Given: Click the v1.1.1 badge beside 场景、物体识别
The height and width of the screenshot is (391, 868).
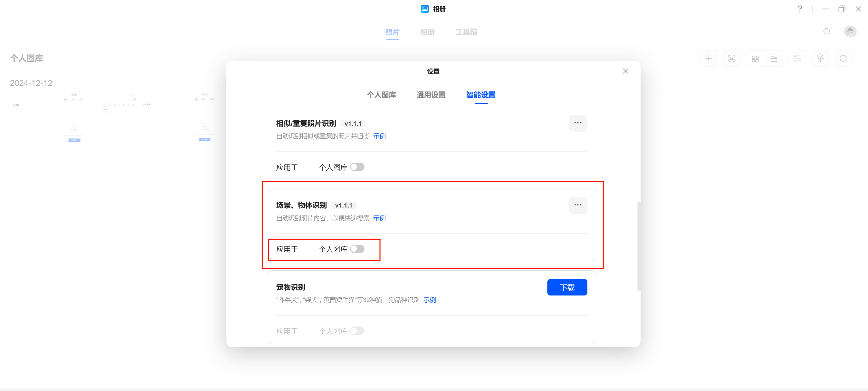Looking at the screenshot, I should (344, 205).
